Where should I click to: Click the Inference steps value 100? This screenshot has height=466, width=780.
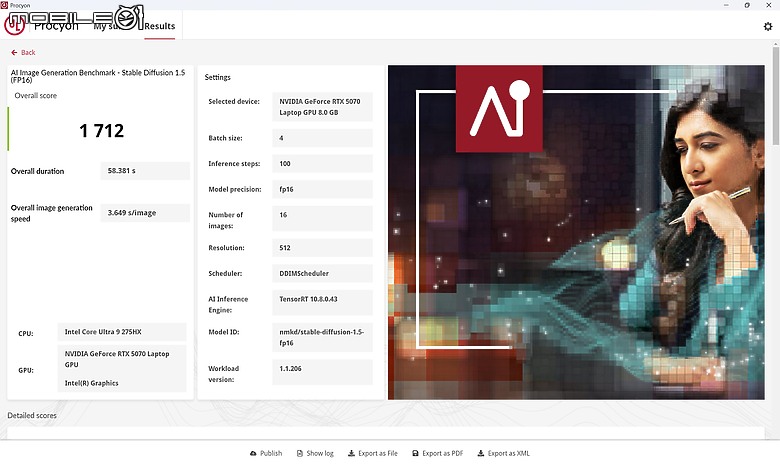click(x=322, y=163)
